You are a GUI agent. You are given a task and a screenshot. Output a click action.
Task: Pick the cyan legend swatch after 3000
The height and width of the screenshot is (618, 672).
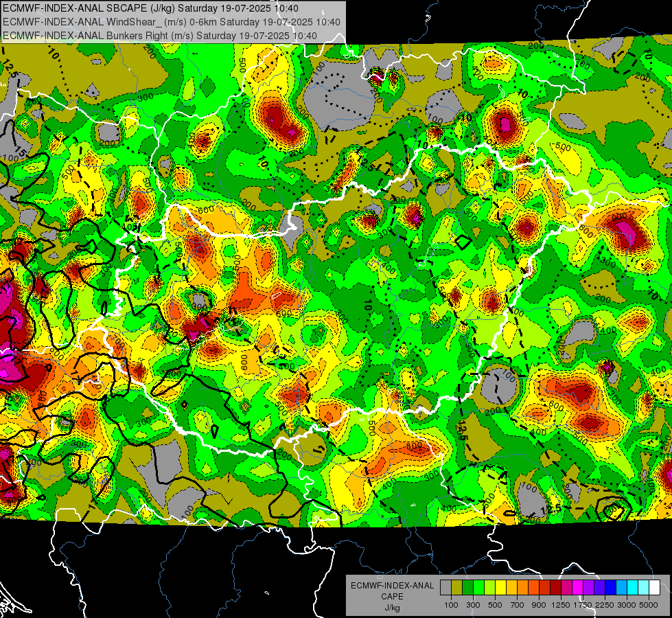[633, 587]
